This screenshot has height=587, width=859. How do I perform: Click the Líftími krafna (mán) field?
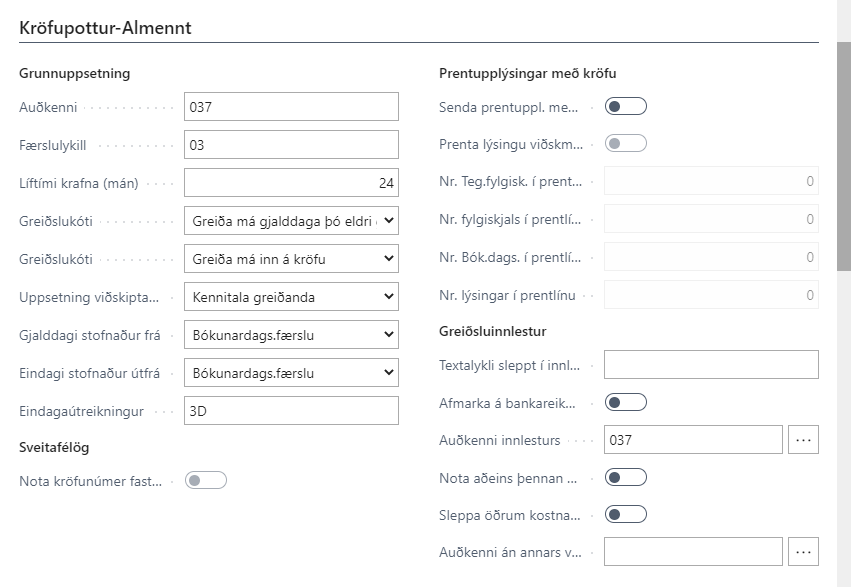(x=291, y=183)
